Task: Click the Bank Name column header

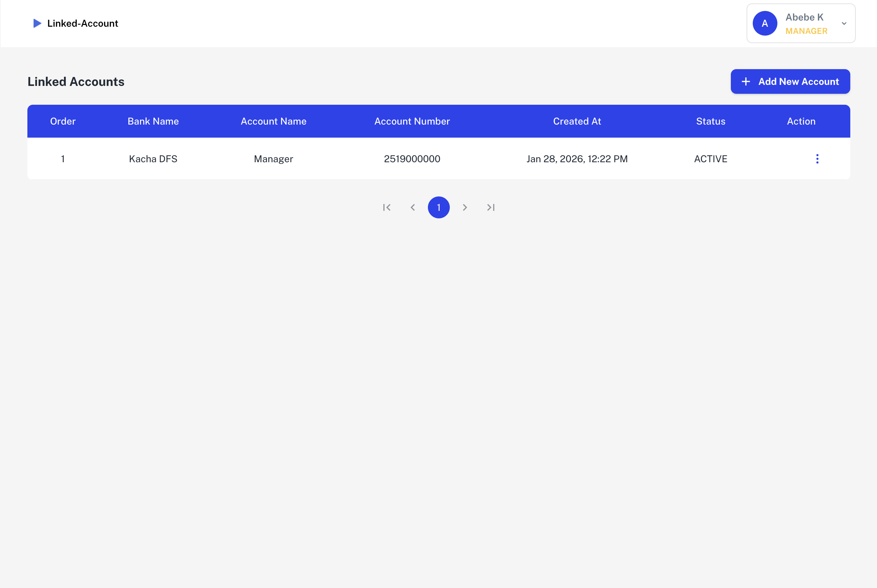Action: pos(153,121)
